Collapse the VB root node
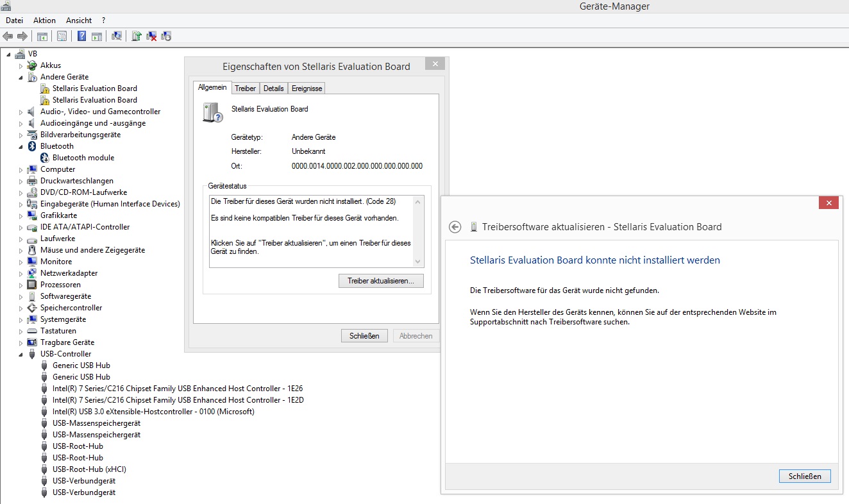 pyautogui.click(x=9, y=54)
